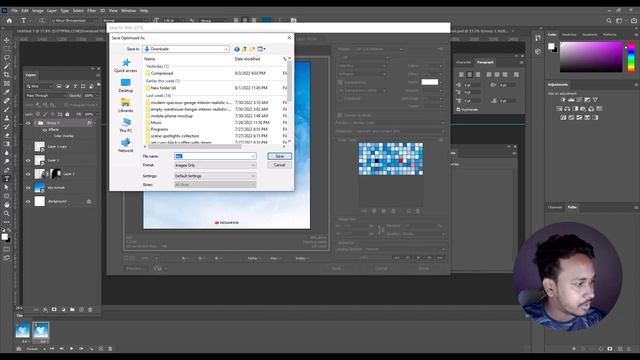Viewport: 640px width, 360px height.
Task: Click Save button in Save Optimized As
Action: click(280, 156)
